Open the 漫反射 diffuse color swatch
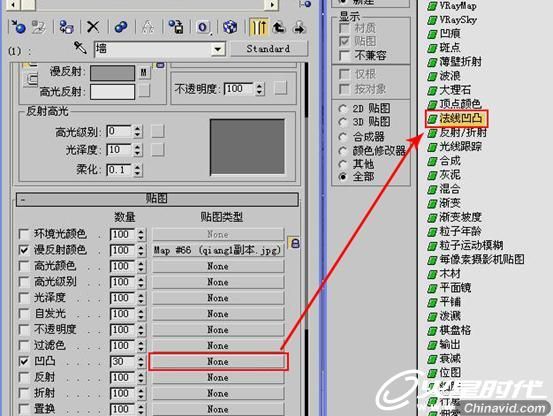The image size is (553, 416). coord(113,73)
